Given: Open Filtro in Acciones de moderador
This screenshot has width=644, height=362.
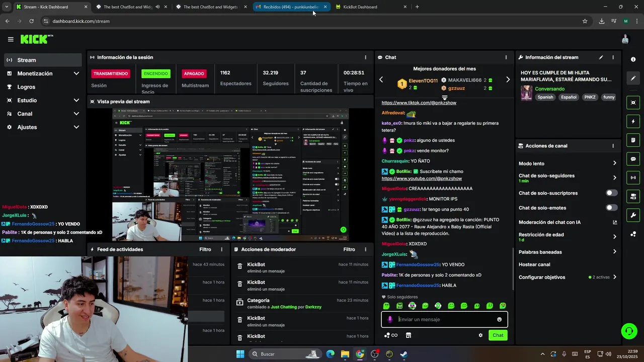Looking at the screenshot, I should (x=349, y=249).
